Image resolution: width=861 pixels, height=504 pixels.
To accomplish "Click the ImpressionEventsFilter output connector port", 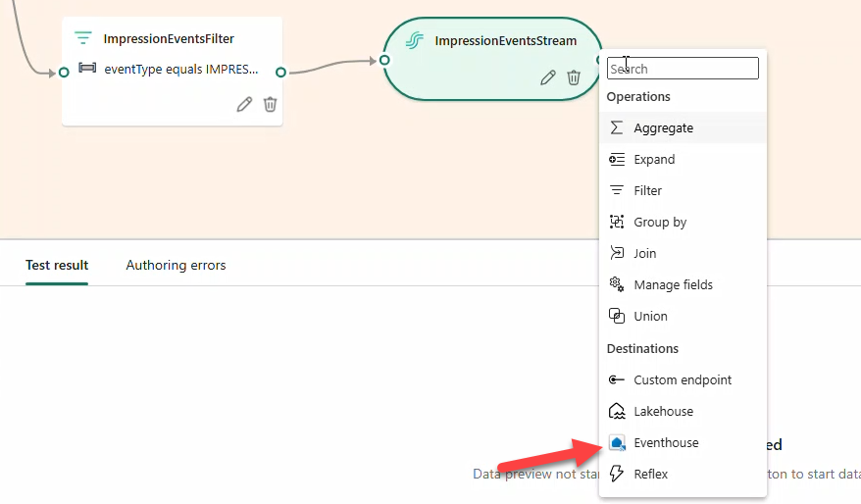I will pos(280,72).
